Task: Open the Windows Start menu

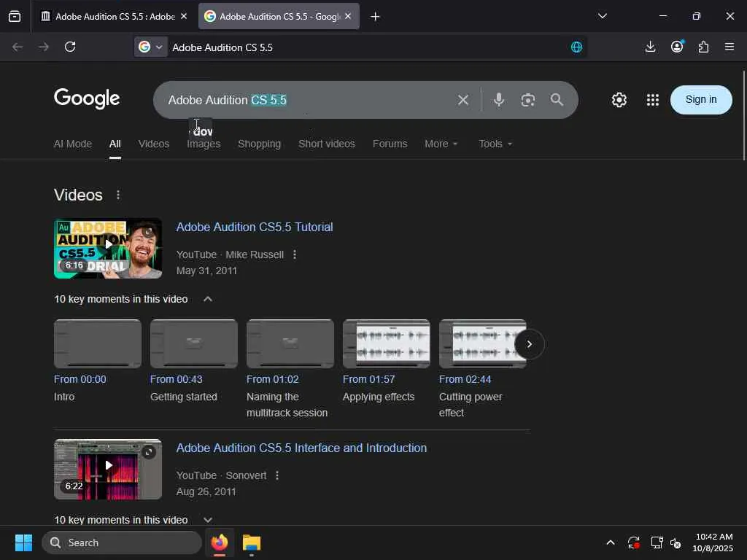Action: [23, 542]
